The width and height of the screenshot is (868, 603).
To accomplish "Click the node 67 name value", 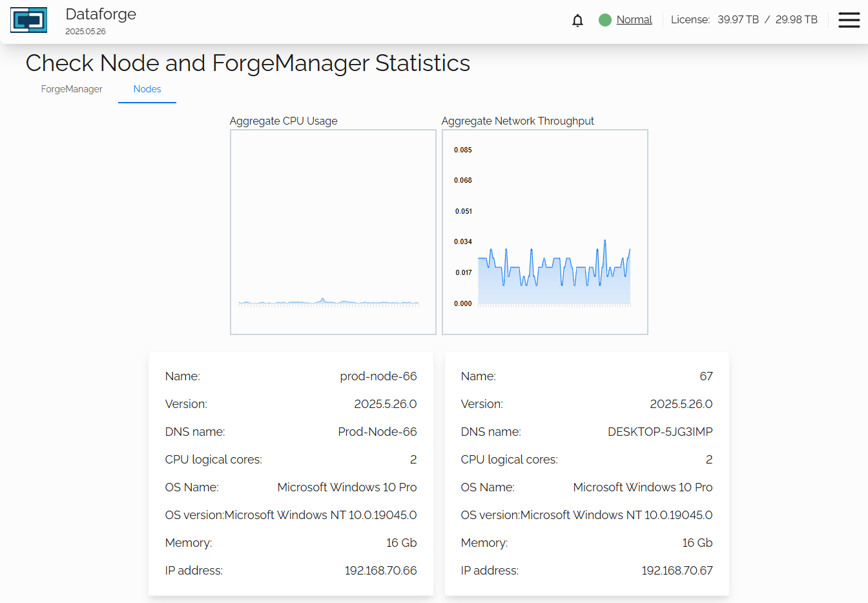I will (706, 376).
